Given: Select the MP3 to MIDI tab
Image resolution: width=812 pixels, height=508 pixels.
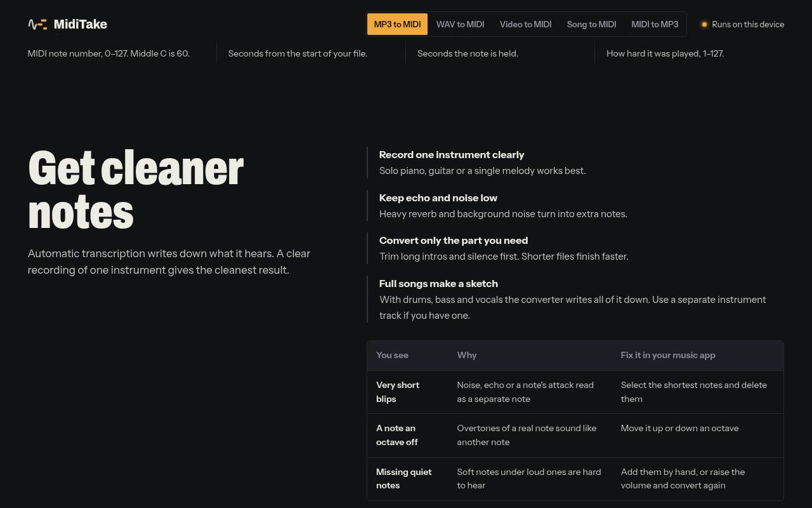Looking at the screenshot, I should click(397, 24).
